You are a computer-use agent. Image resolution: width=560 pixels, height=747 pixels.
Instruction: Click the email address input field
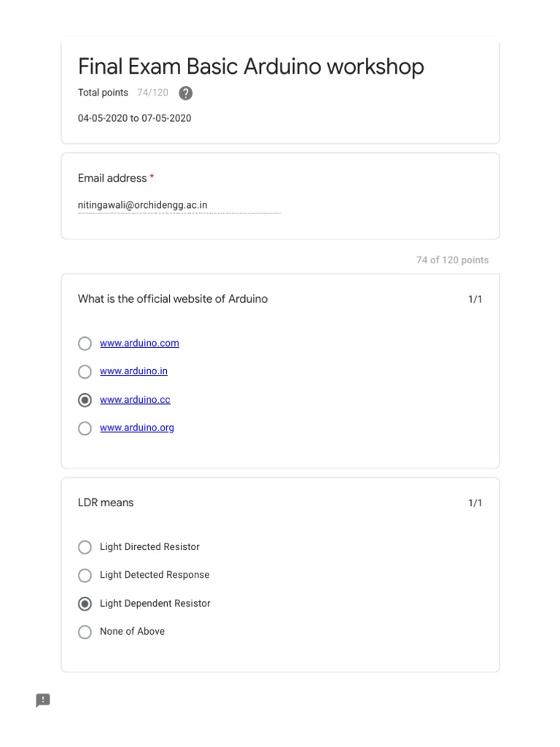point(179,206)
